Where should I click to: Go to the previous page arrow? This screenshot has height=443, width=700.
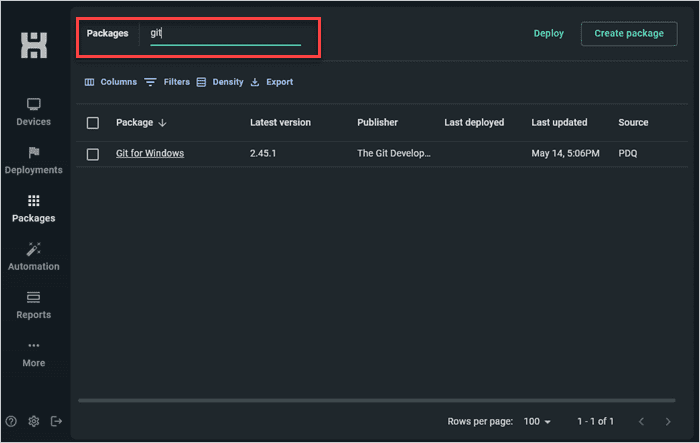(x=641, y=422)
